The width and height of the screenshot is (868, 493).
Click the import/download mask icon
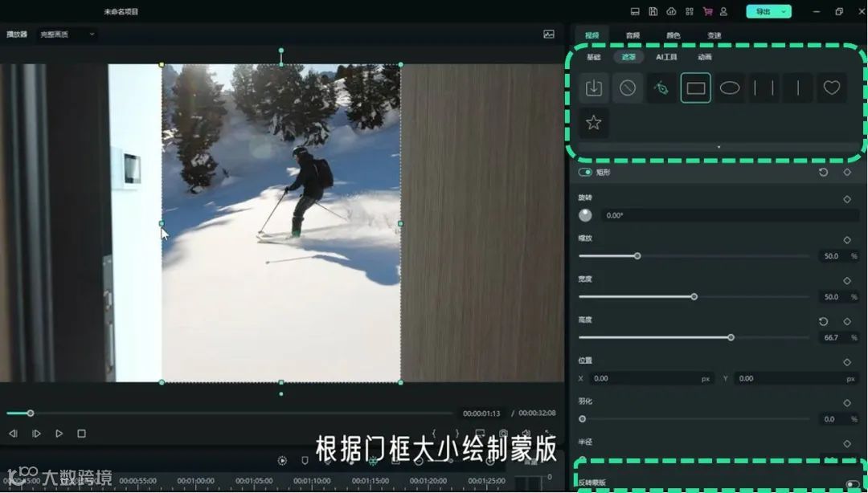pos(594,87)
